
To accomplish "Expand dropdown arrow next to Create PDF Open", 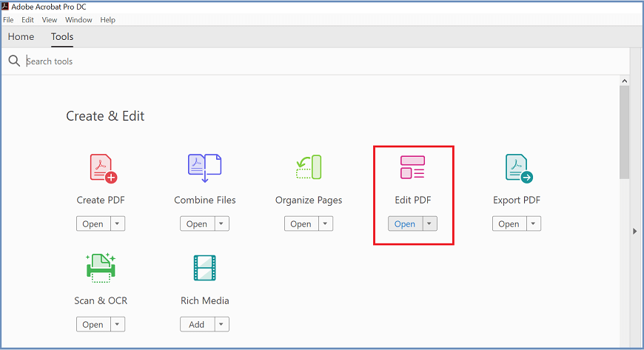I will tap(118, 224).
